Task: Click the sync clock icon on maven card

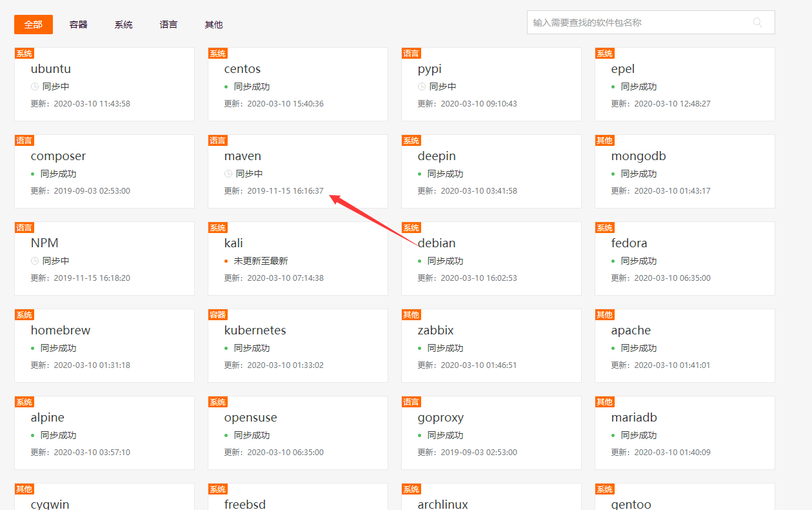Action: tap(228, 174)
